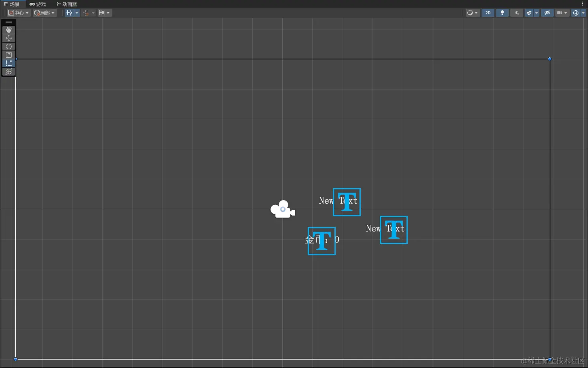The image size is (588, 368).
Task: Open the 中心 pivot mode dropdown
Action: tap(19, 13)
